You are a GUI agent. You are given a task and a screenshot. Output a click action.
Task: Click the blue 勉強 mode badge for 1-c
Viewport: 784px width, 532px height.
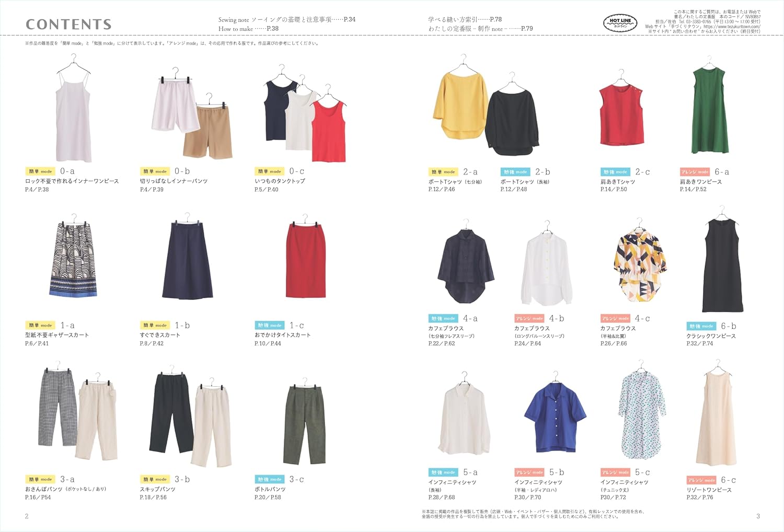point(270,326)
